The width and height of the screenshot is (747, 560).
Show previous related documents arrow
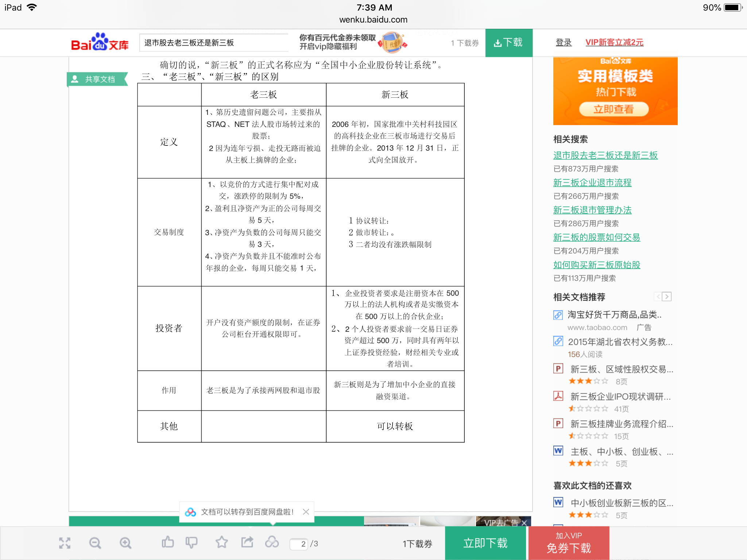(x=658, y=296)
